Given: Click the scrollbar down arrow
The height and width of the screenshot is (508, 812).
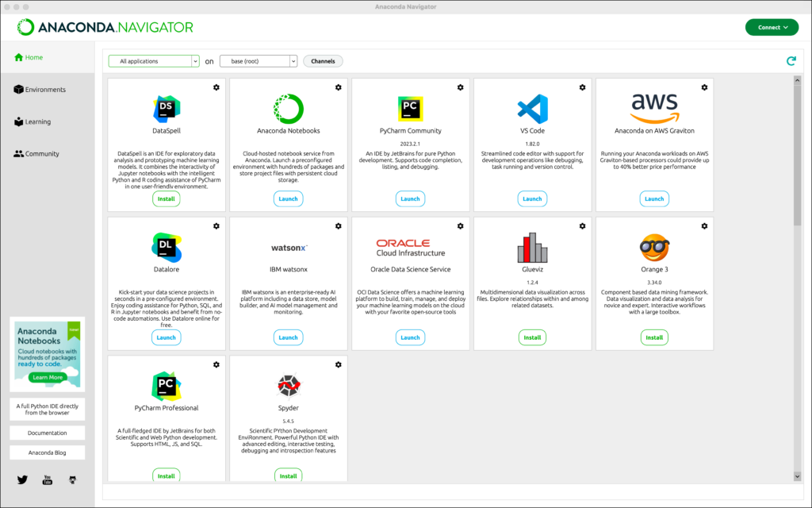Looking at the screenshot, I should tap(797, 476).
